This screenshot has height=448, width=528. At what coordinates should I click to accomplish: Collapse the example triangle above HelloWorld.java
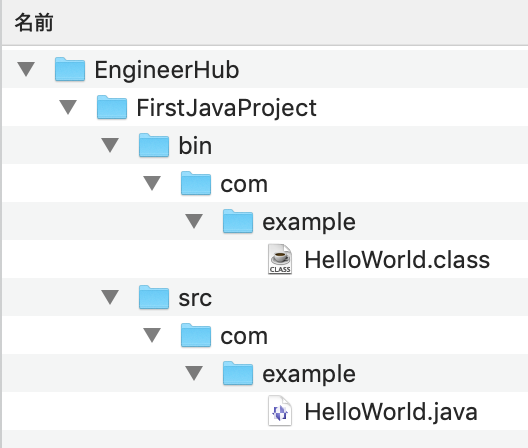[194, 374]
